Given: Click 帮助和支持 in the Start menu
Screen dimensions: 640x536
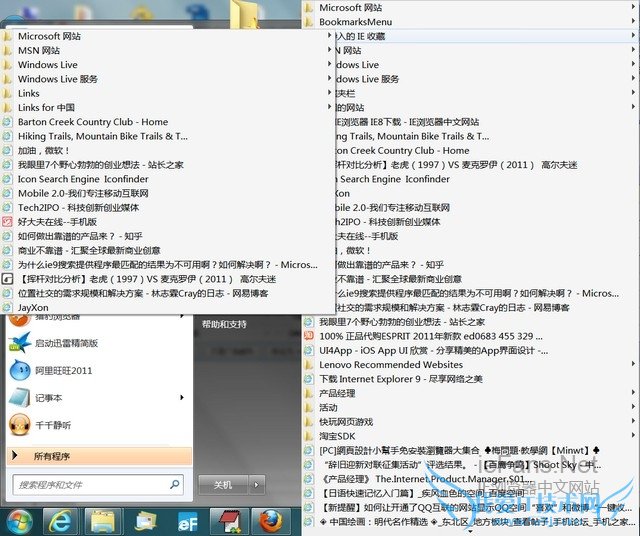Looking at the screenshot, I should point(224,325).
